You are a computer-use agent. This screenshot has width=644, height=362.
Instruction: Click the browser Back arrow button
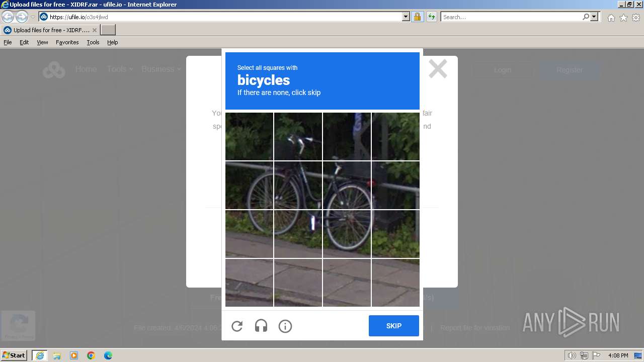coord(8,17)
